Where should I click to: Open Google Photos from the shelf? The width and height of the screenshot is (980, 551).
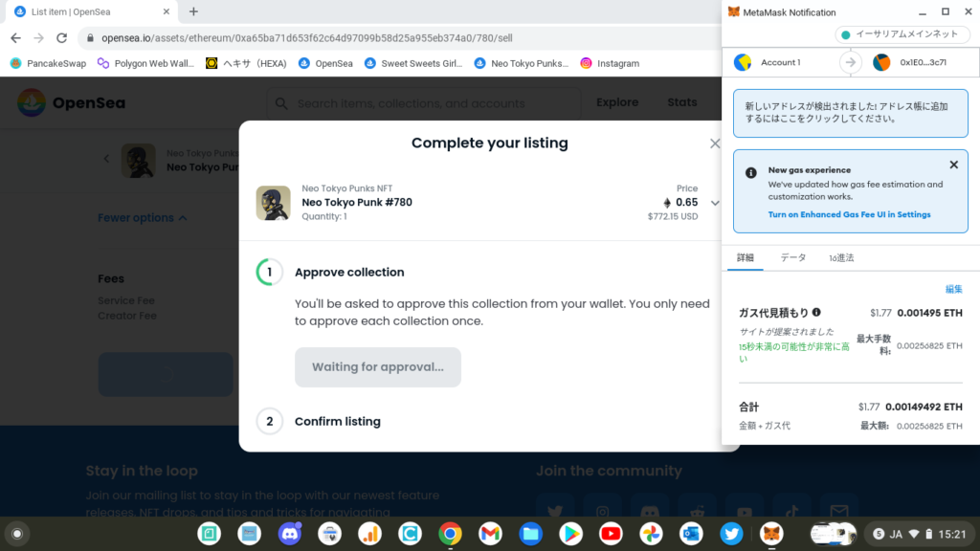pyautogui.click(x=651, y=534)
